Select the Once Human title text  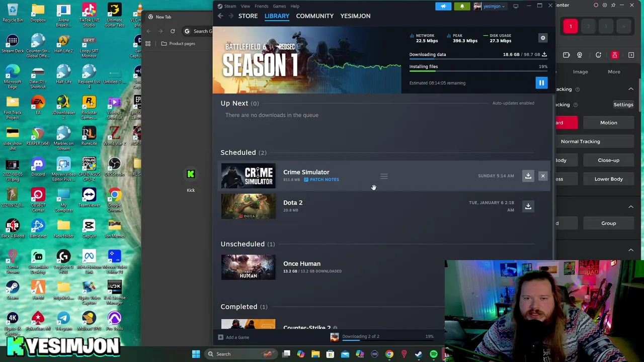[302, 263]
